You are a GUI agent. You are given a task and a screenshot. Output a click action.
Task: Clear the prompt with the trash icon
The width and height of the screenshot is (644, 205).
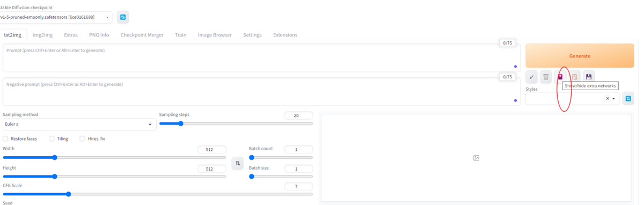(546, 77)
